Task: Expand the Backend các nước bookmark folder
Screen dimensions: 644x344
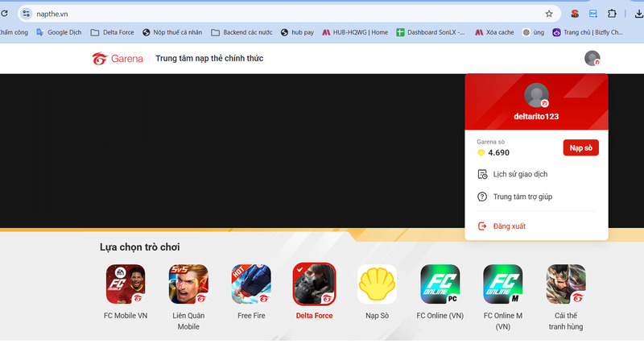Action: [242, 32]
